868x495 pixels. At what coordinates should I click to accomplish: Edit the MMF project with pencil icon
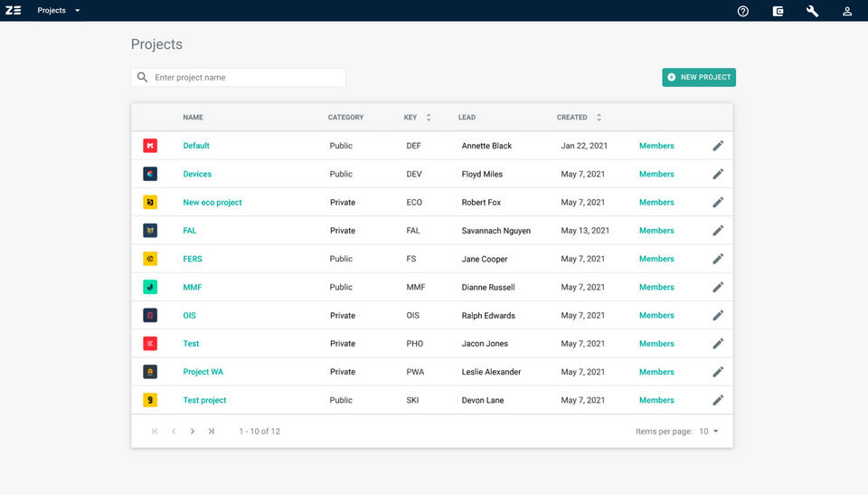[x=718, y=287]
